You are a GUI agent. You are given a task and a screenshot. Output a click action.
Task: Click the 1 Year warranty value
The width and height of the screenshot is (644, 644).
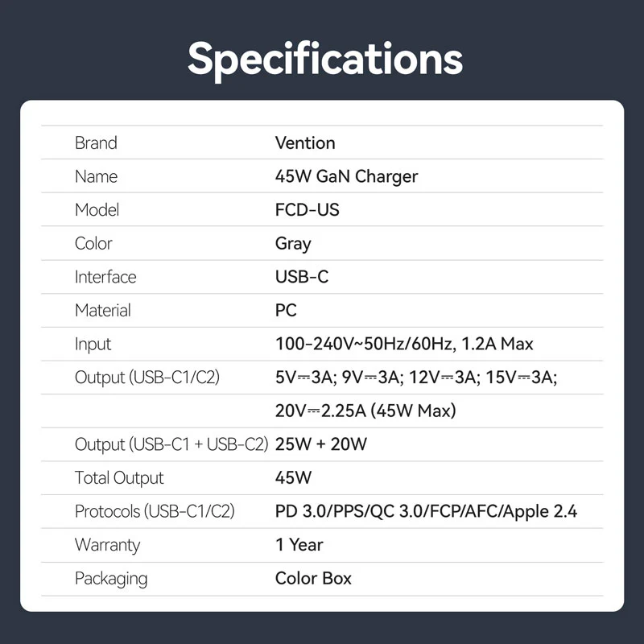(299, 545)
